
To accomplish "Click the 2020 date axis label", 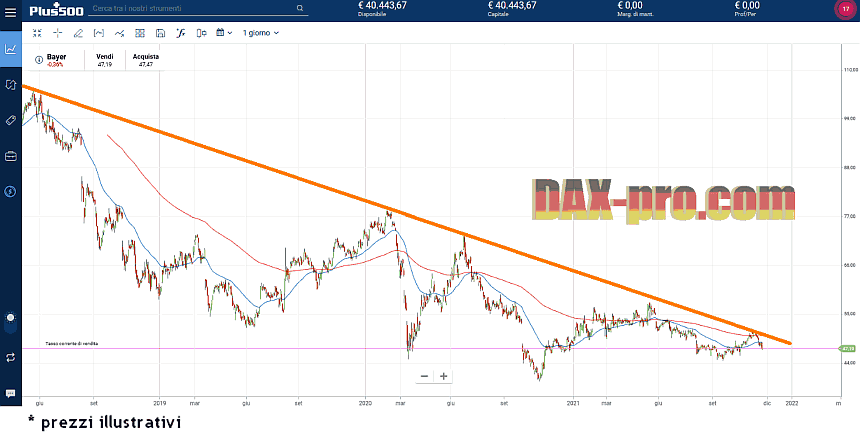I will click(365, 403).
